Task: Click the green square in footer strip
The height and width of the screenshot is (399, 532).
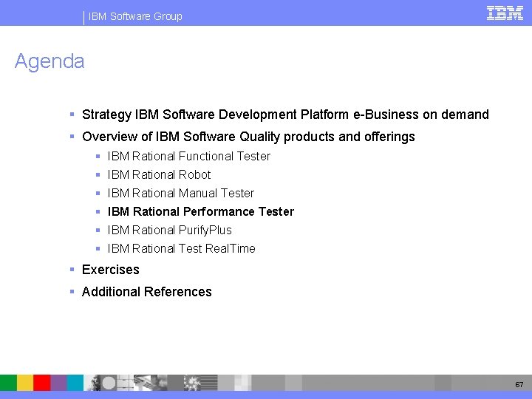Action: click(8, 383)
